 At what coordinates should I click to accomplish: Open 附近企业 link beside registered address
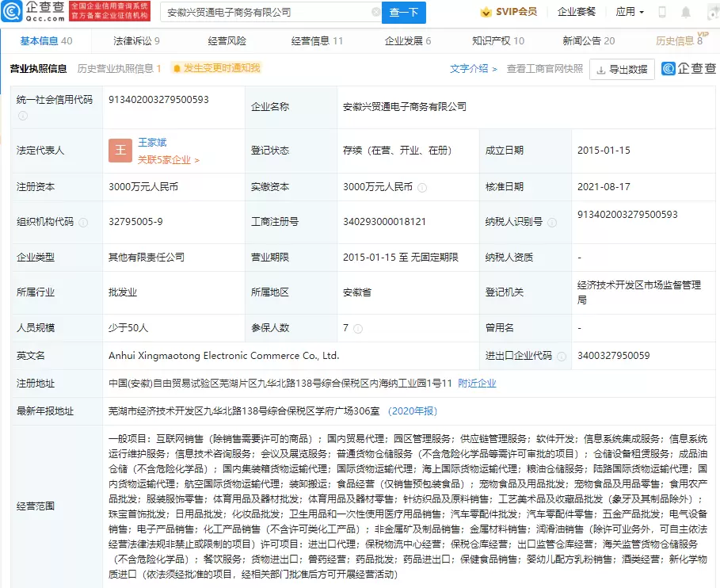(477, 384)
